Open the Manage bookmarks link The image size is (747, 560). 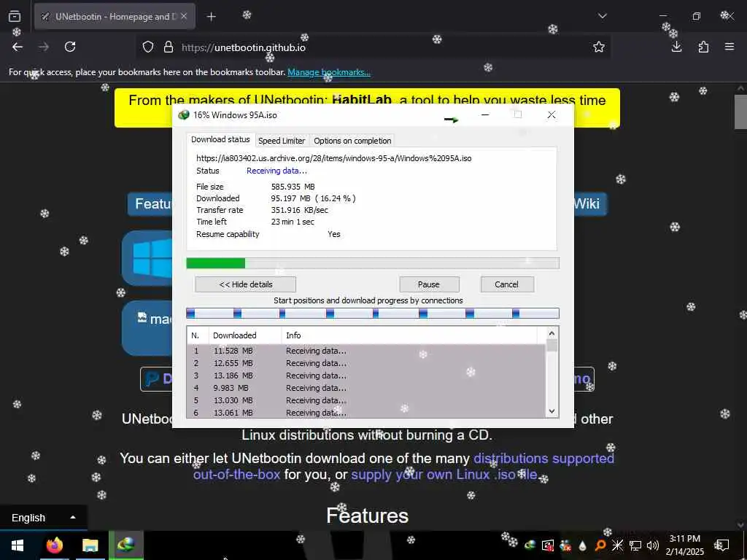[329, 72]
